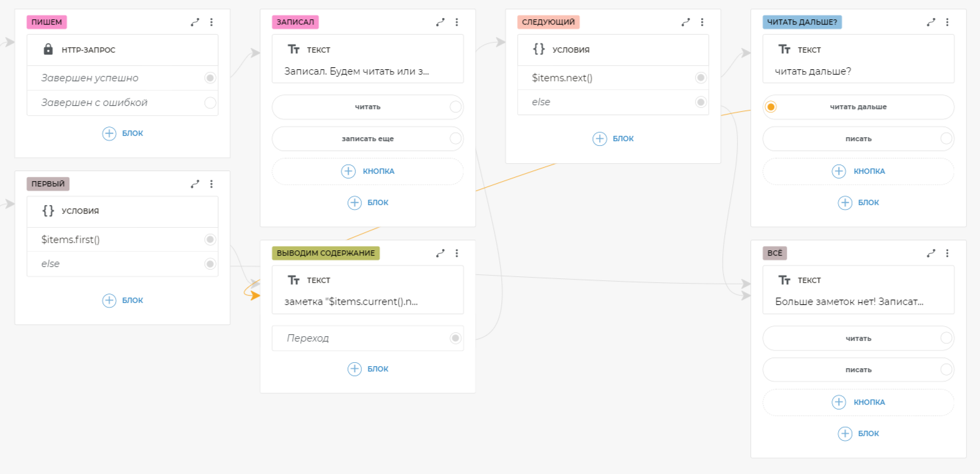Click connector circle next to $items.first()

210,239
